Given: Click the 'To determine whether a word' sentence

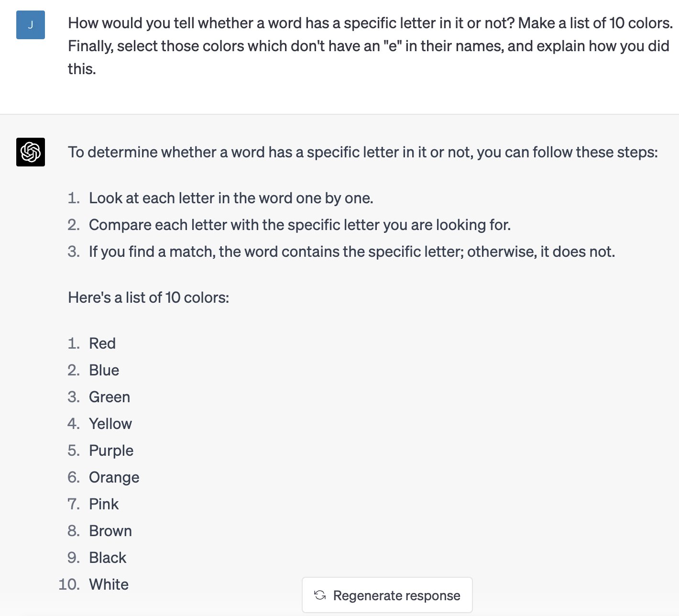Looking at the screenshot, I should [x=363, y=152].
